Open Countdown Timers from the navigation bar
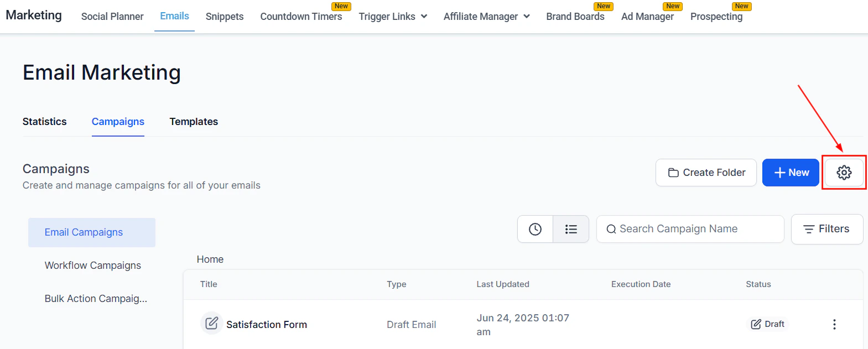The height and width of the screenshot is (349, 868). (x=301, y=16)
